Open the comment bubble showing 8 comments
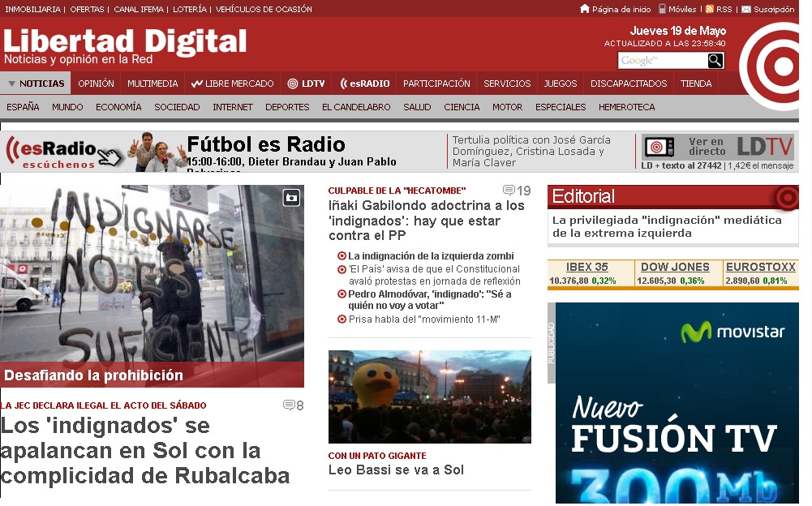This screenshot has width=812, height=506. pyautogui.click(x=293, y=405)
